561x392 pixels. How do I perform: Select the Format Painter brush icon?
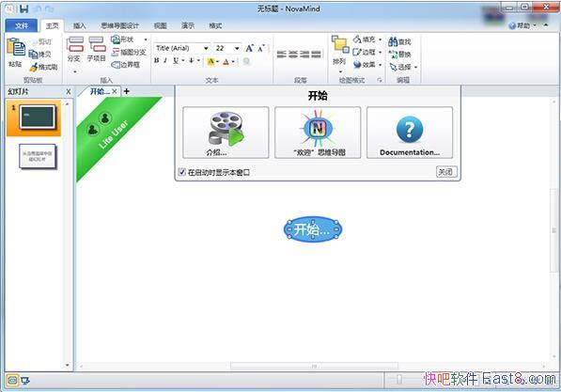click(x=34, y=67)
